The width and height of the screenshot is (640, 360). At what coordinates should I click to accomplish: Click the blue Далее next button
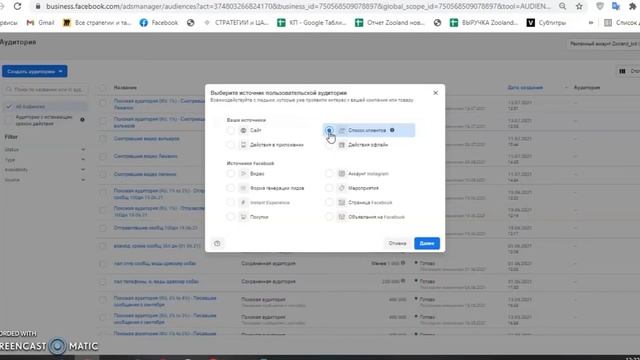pyautogui.click(x=427, y=243)
